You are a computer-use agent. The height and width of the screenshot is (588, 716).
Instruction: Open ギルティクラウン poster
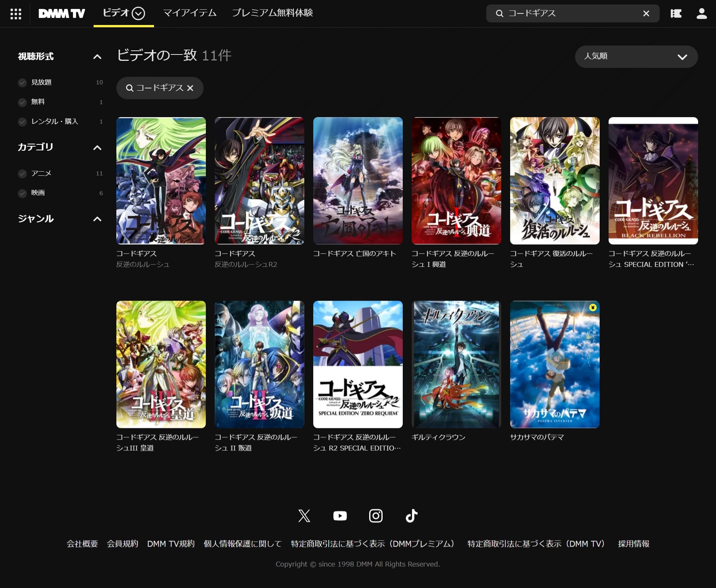click(456, 365)
